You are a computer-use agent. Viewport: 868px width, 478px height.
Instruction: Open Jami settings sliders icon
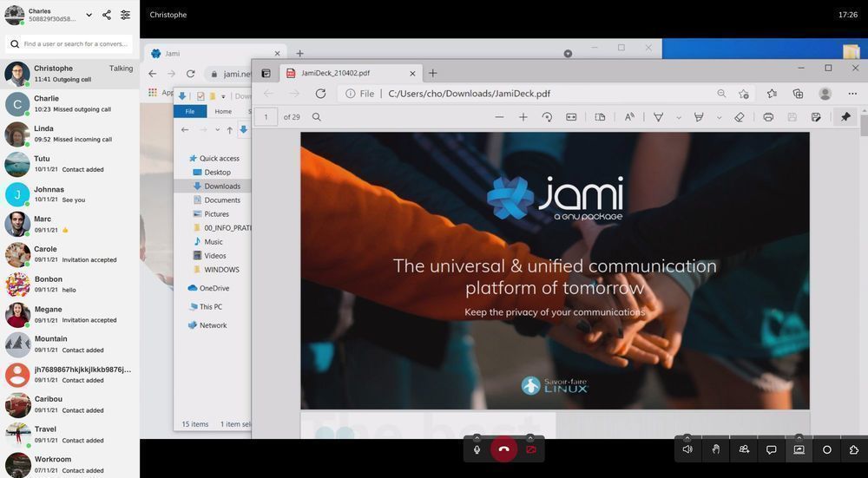pos(126,15)
